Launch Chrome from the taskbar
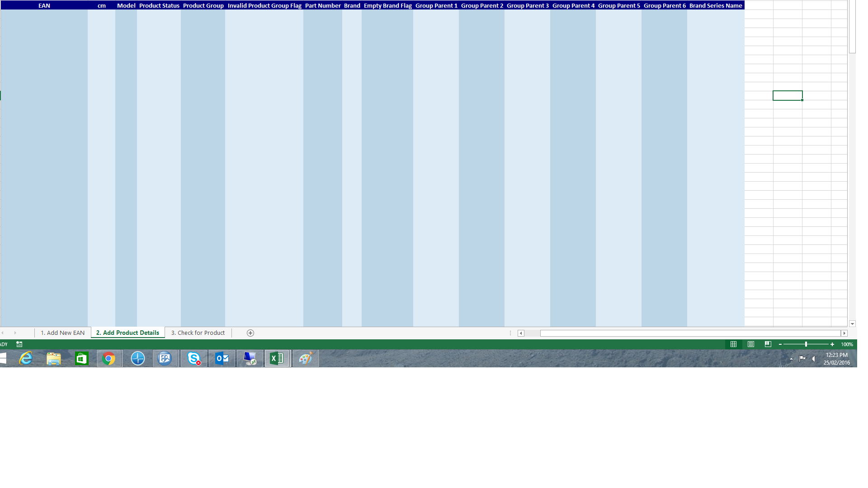 [108, 358]
